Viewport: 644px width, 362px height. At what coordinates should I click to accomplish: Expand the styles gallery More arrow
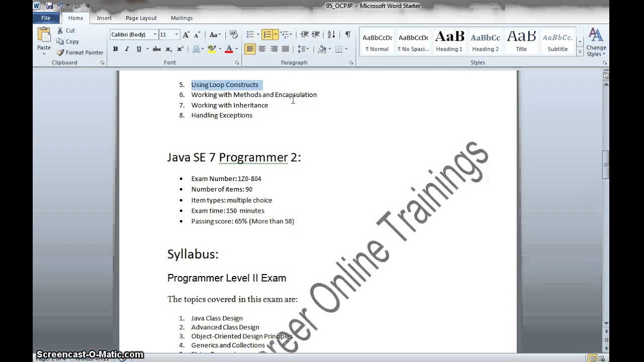(x=580, y=52)
